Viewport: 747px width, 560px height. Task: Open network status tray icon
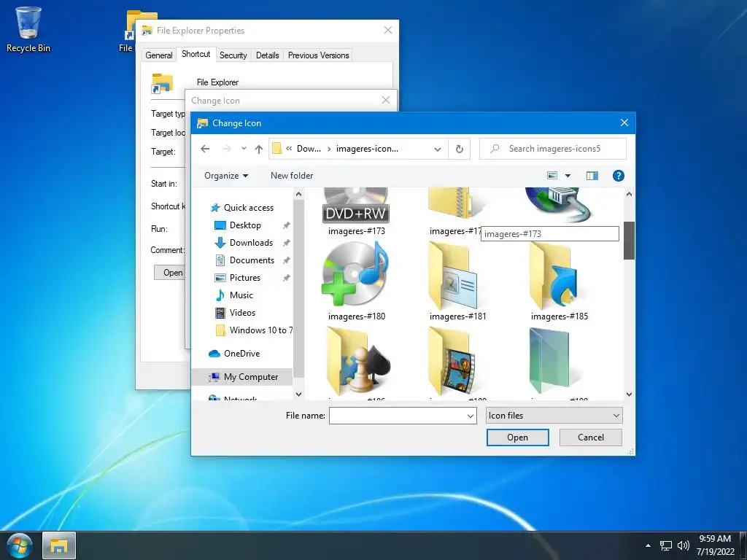[666, 545]
